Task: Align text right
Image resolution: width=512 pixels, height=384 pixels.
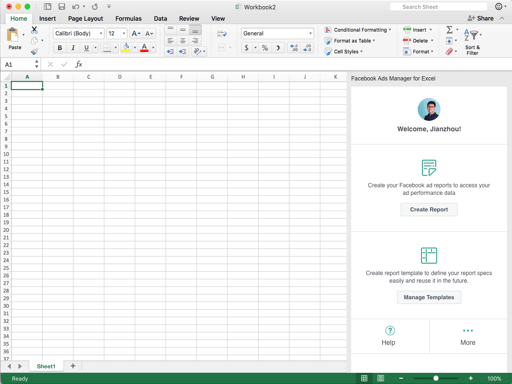Action: 195,41
